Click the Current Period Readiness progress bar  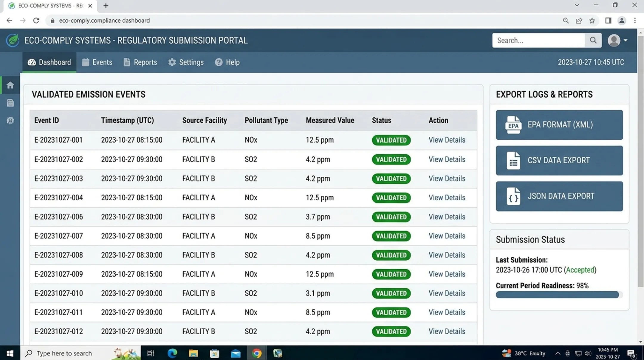(559, 295)
